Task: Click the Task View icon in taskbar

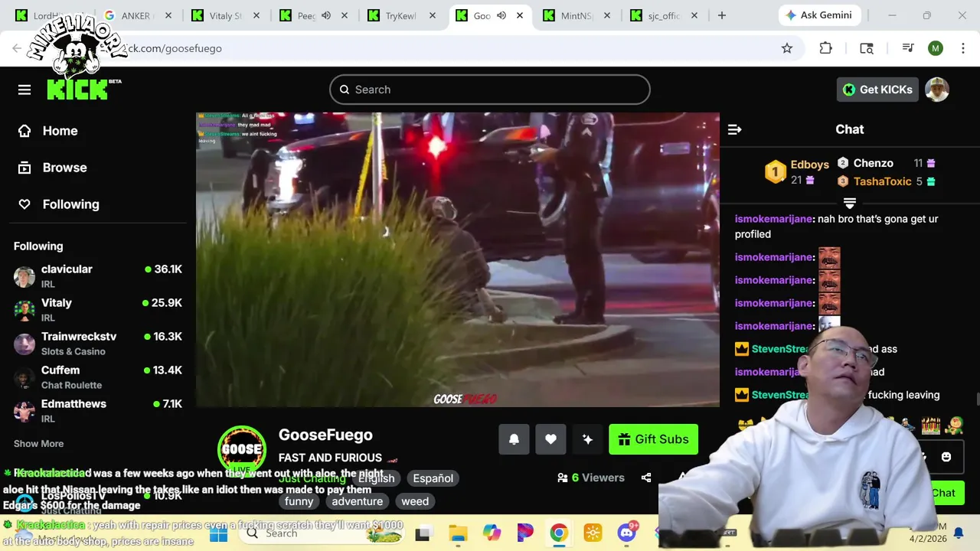Action: tap(423, 533)
